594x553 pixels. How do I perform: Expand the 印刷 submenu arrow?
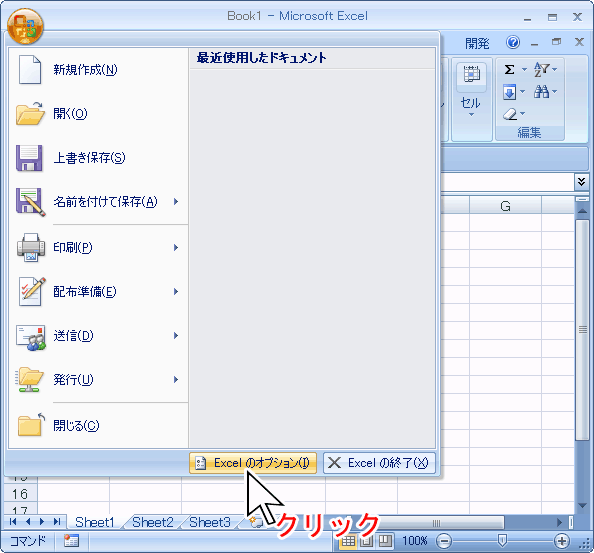(x=176, y=248)
